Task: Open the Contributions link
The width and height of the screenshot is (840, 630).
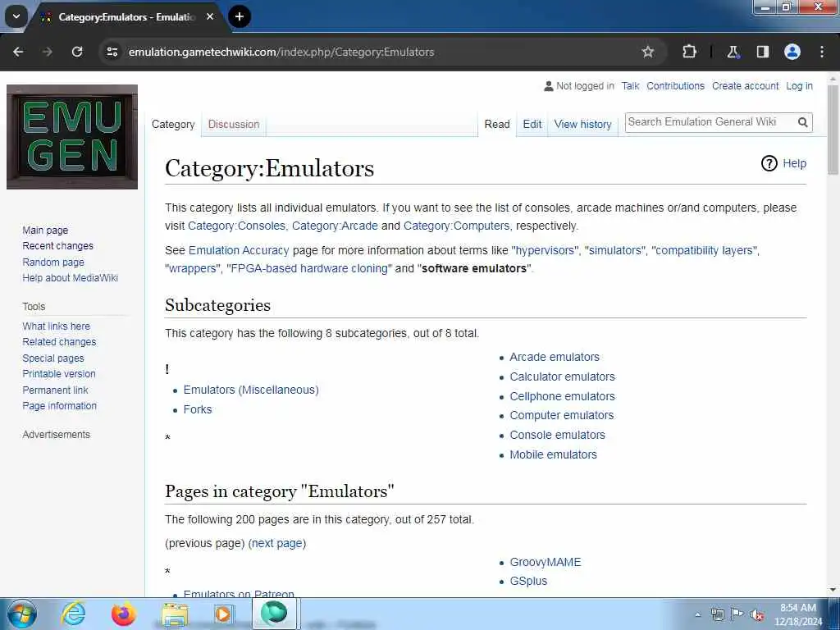Action: pos(675,85)
